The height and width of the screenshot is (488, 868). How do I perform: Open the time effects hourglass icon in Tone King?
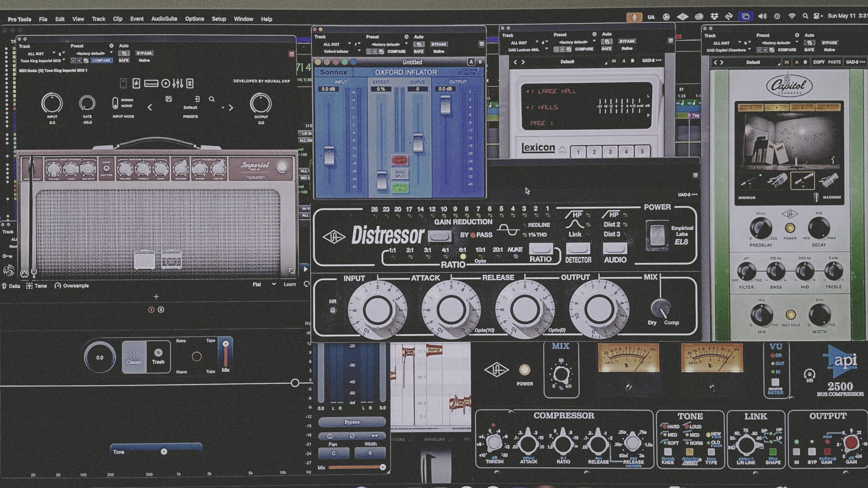190,83
